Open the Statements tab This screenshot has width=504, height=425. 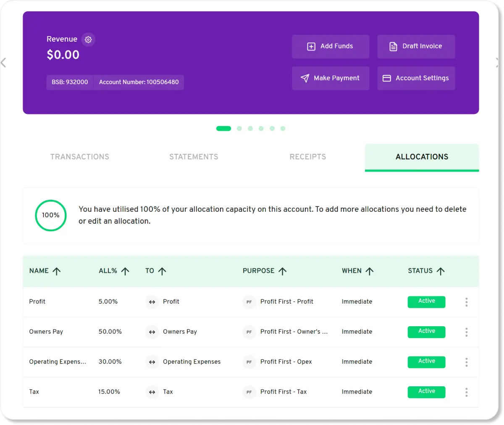pos(194,157)
